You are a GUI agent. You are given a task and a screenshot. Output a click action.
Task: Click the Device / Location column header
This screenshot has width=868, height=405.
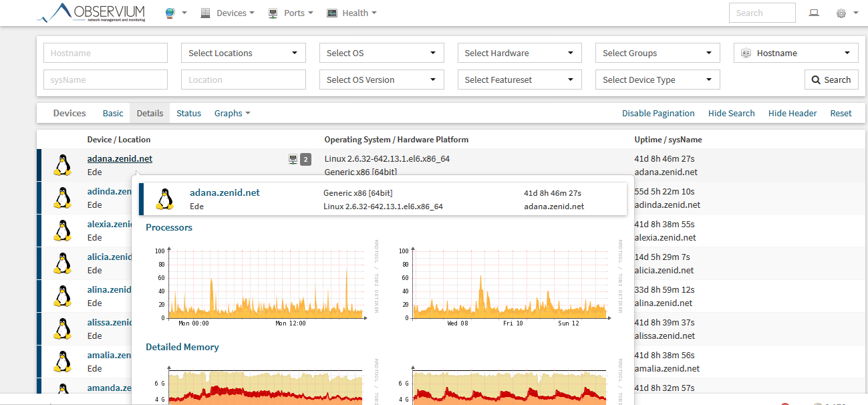(119, 140)
